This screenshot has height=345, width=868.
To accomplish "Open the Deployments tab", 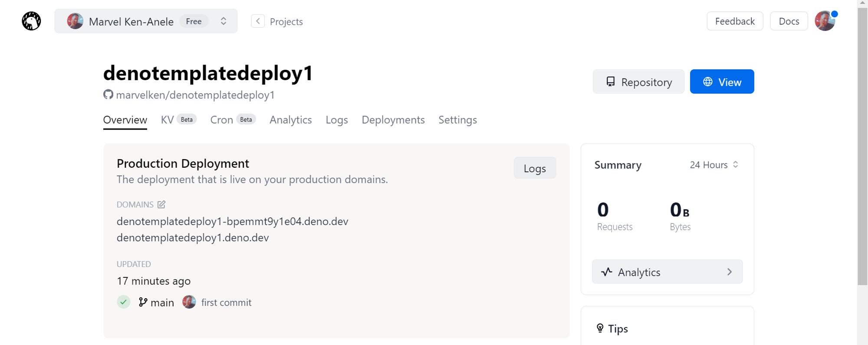I will (x=393, y=120).
